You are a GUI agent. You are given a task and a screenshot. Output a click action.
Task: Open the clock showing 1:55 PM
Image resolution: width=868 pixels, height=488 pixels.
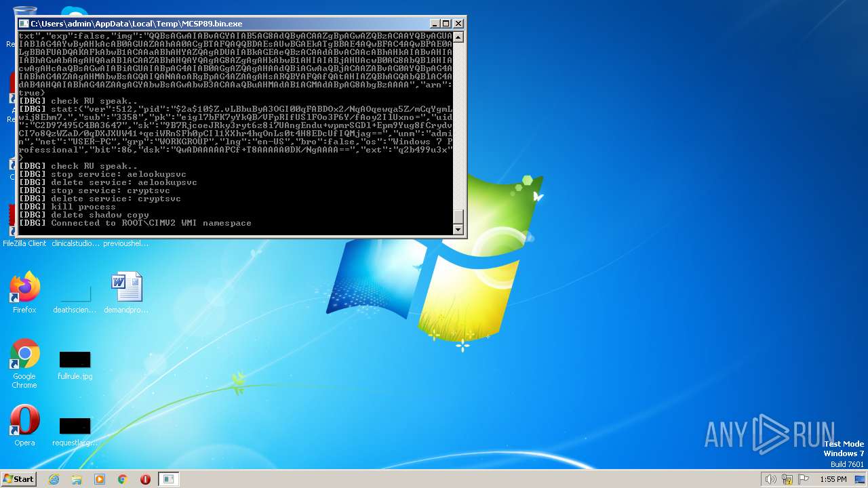pyautogui.click(x=833, y=479)
